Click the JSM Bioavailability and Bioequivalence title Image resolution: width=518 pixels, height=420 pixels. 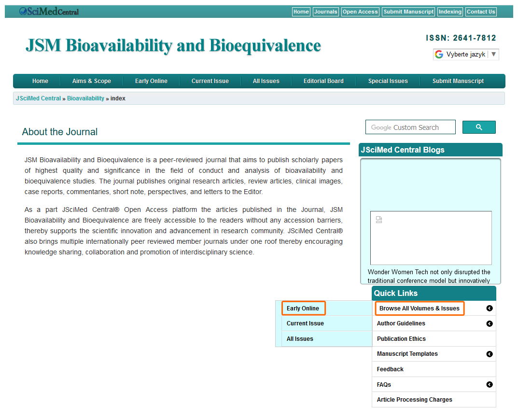point(173,45)
